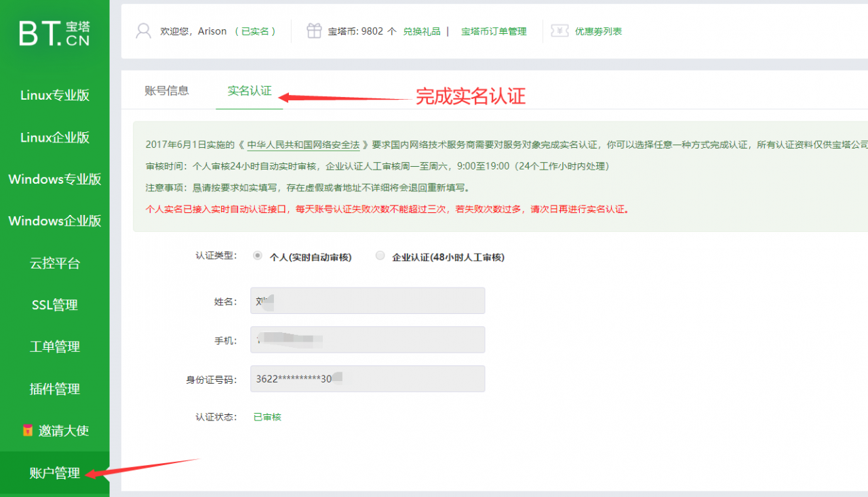Click the 宝塔币: 9802 个 balance text
Viewport: 868px width, 497px height.
pyautogui.click(x=362, y=31)
